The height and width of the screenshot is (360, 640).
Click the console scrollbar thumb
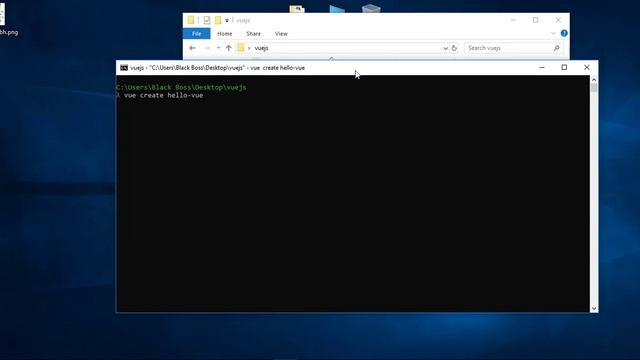tap(594, 88)
